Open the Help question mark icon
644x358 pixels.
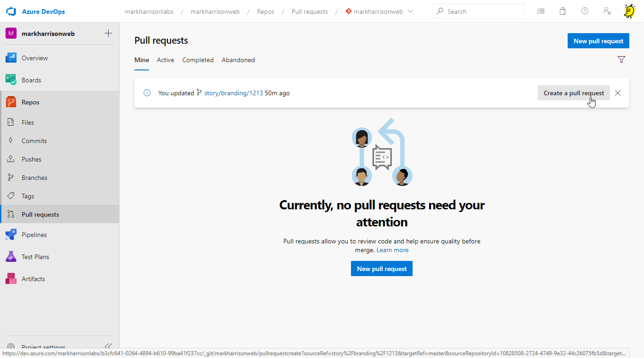click(585, 11)
